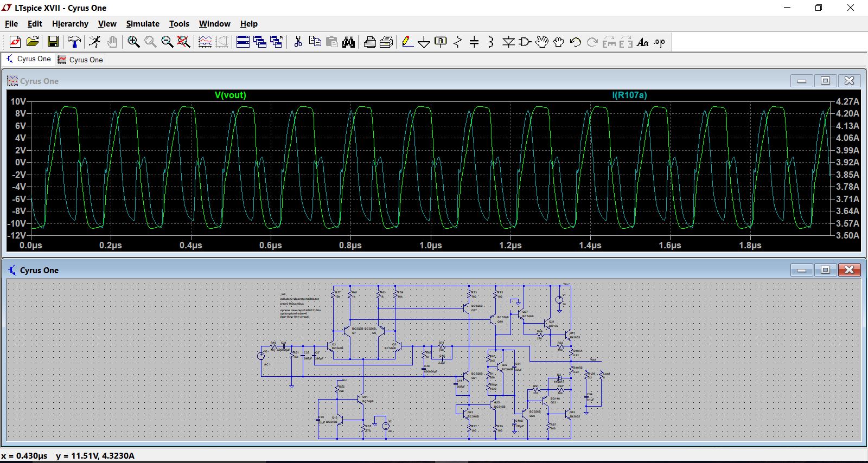Image resolution: width=868 pixels, height=463 pixels.
Task: Place a Ground symbol
Action: (x=424, y=42)
